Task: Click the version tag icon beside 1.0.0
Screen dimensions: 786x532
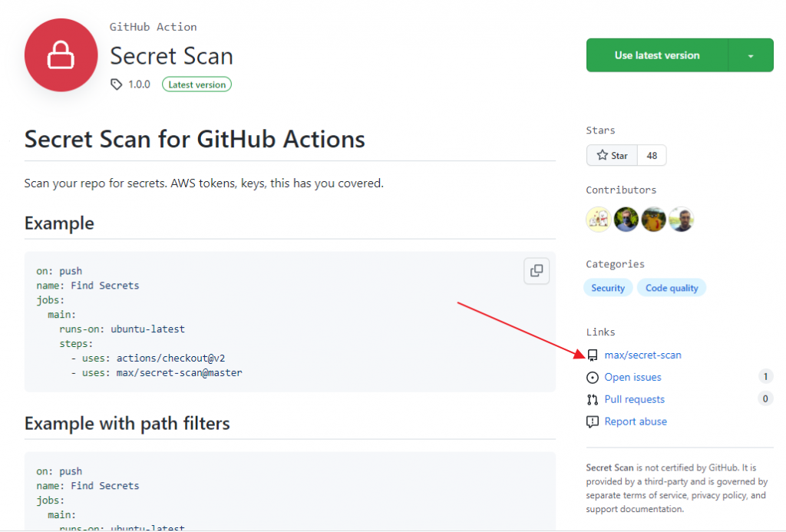Action: [117, 84]
